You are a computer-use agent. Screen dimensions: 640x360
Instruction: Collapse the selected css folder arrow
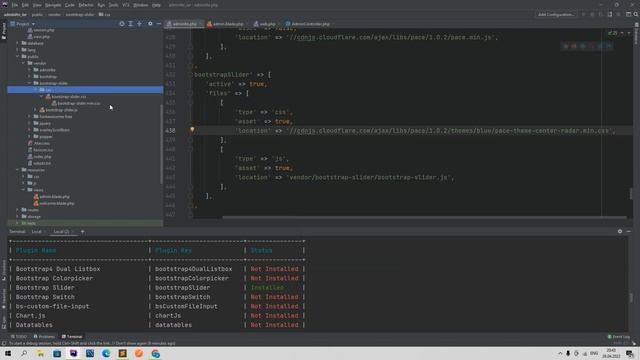(36, 90)
